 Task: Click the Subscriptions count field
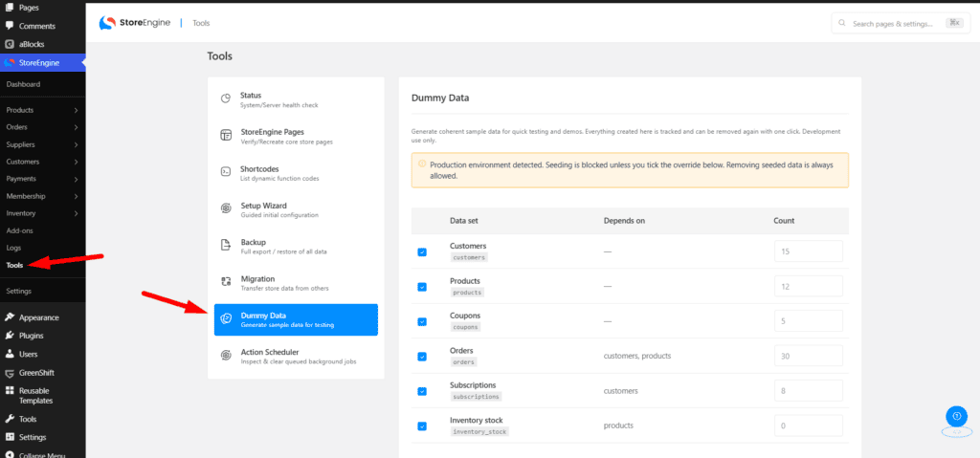coord(808,390)
